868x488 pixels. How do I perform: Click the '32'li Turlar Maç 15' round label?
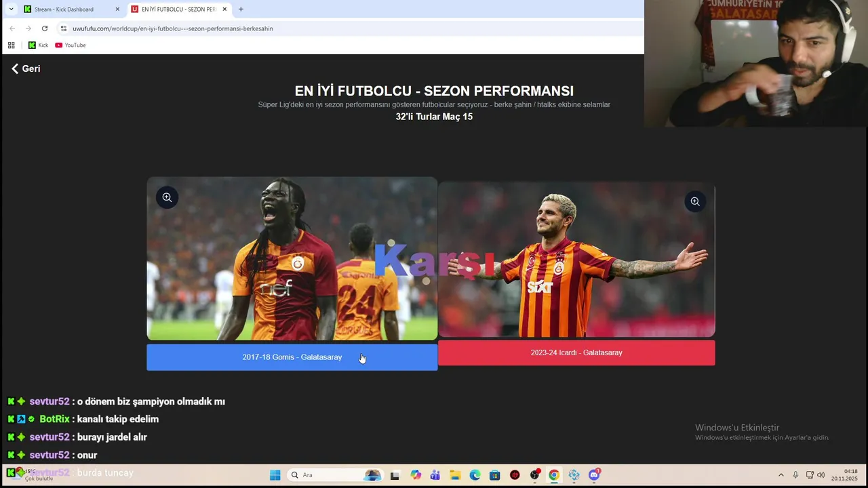(x=434, y=117)
